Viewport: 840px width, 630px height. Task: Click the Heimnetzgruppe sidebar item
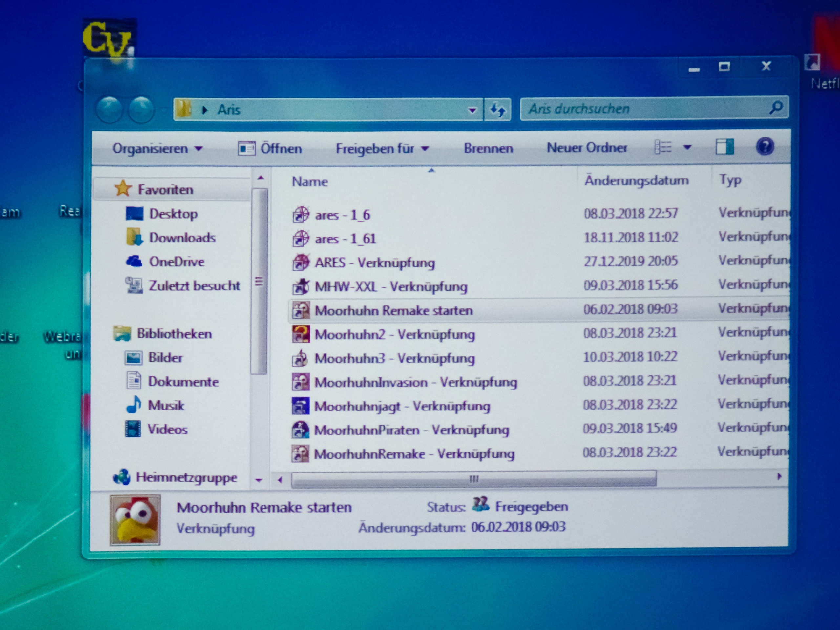(186, 477)
